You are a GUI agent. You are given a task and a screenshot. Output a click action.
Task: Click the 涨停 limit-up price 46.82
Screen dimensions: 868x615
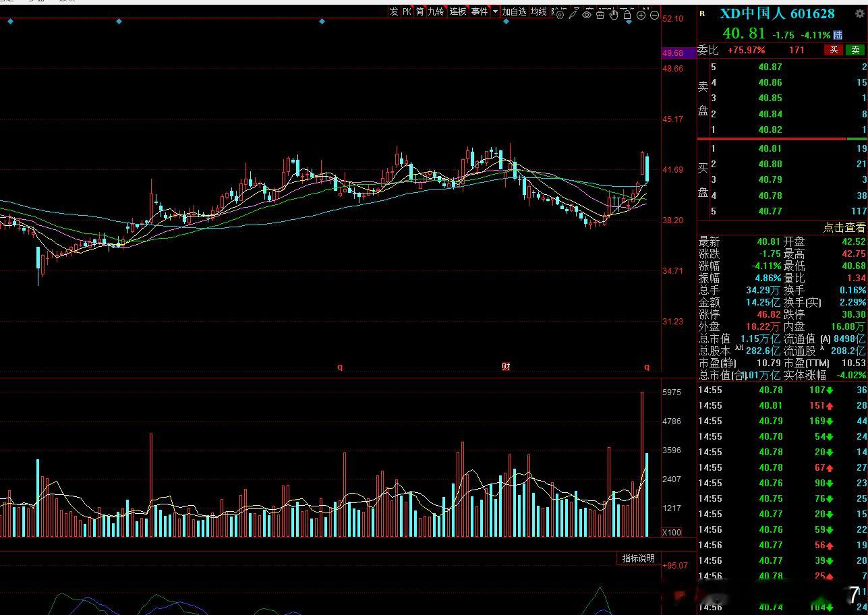point(769,314)
